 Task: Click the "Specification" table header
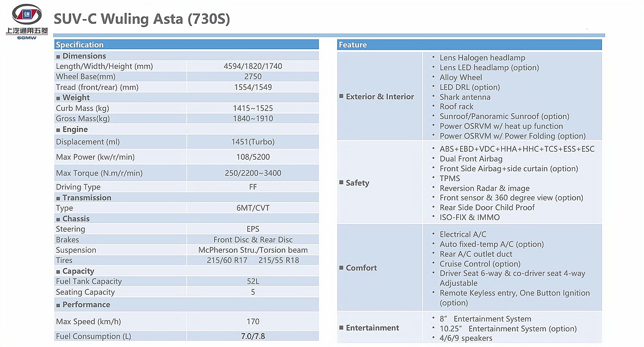(186, 45)
